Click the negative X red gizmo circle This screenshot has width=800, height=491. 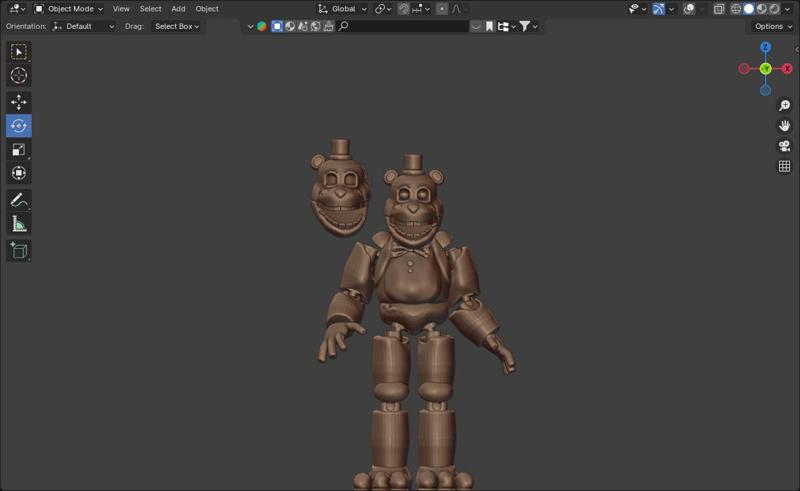(744, 68)
